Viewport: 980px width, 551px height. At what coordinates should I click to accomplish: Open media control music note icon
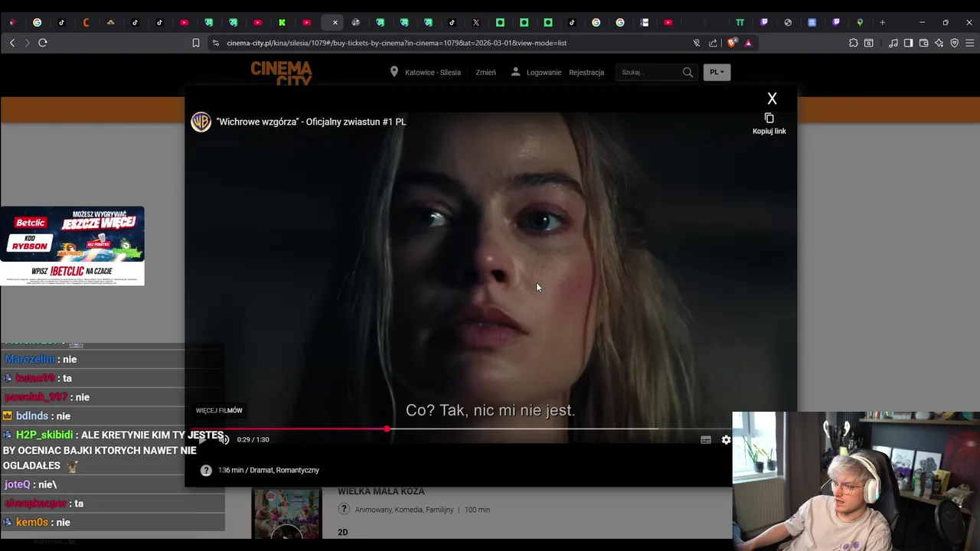[x=893, y=43]
